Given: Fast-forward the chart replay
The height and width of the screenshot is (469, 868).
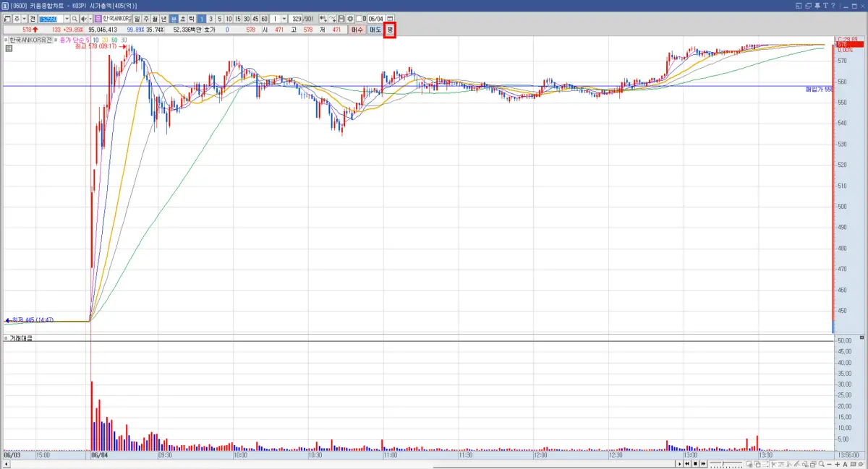Looking at the screenshot, I should pyautogui.click(x=703, y=464).
